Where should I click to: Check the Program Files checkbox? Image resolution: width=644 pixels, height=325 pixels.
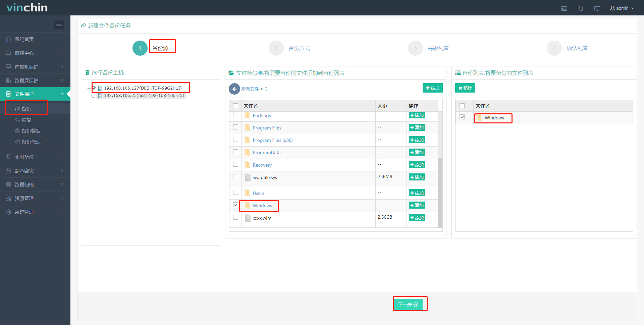tap(235, 127)
